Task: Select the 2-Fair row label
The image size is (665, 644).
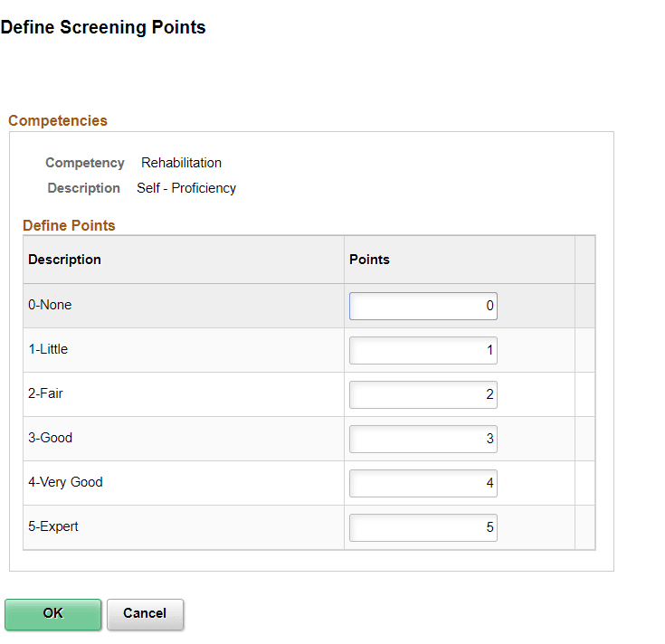Action: 46,393
